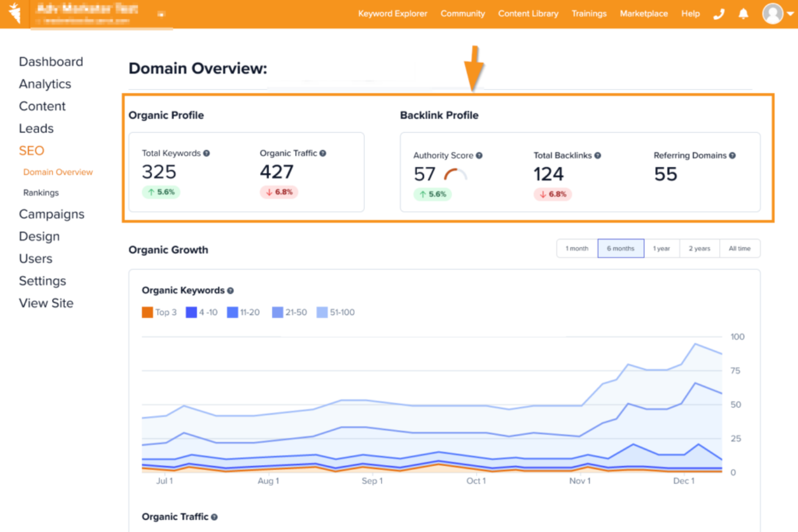Click the 4-10 blue color swatch
This screenshot has height=532, width=798.
click(x=191, y=312)
